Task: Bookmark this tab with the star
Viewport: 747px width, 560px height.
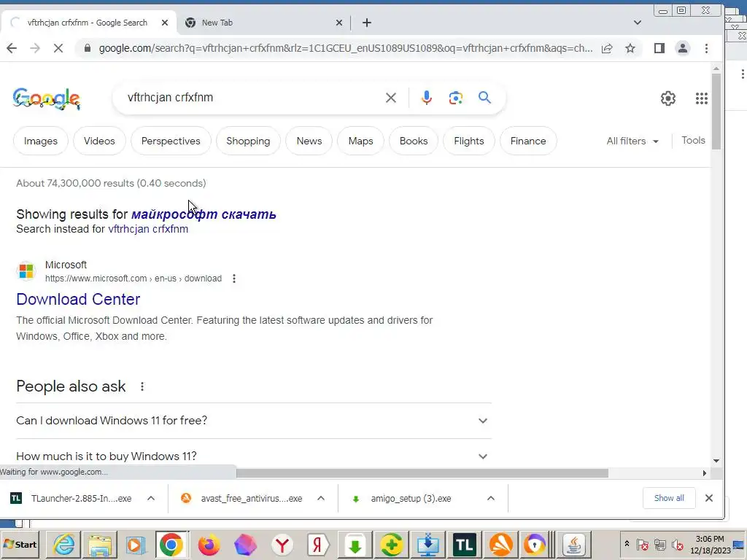Action: (x=630, y=48)
